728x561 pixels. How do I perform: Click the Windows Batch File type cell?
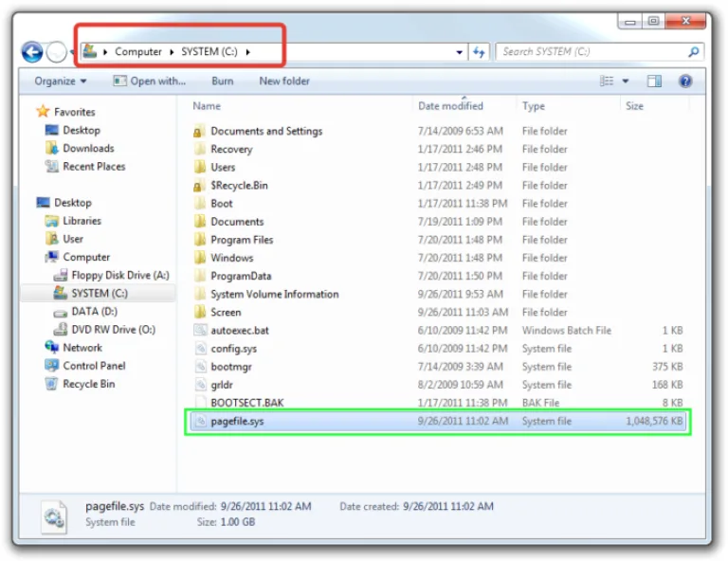[x=567, y=331]
